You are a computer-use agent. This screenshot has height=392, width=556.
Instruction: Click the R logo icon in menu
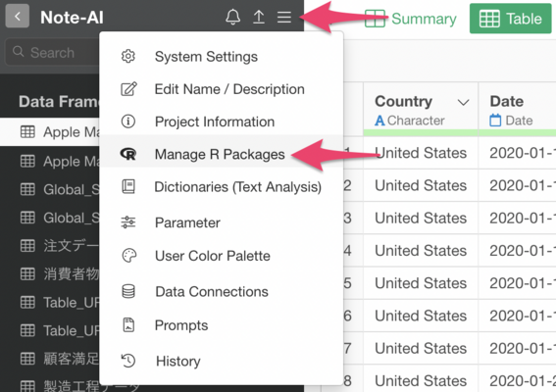point(128,154)
